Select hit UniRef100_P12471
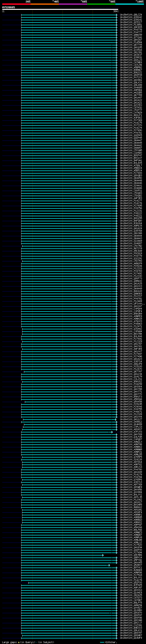This screenshot has height=644, width=146. coord(131,326)
